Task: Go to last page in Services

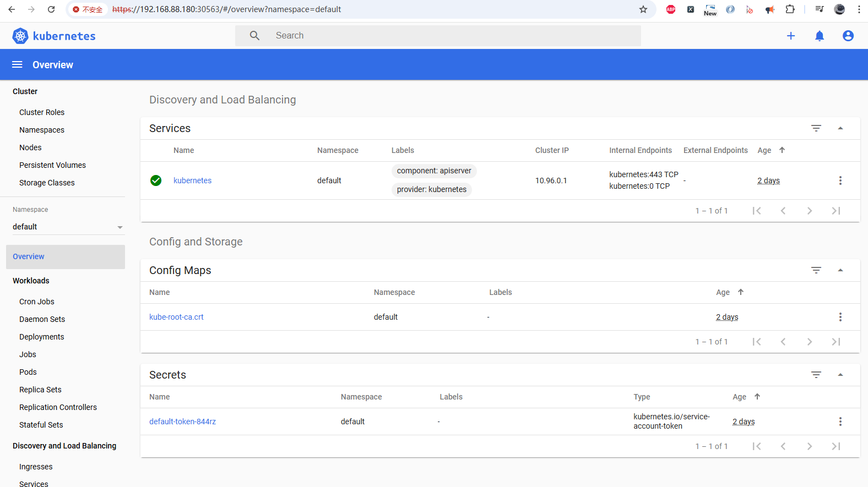Action: point(836,211)
